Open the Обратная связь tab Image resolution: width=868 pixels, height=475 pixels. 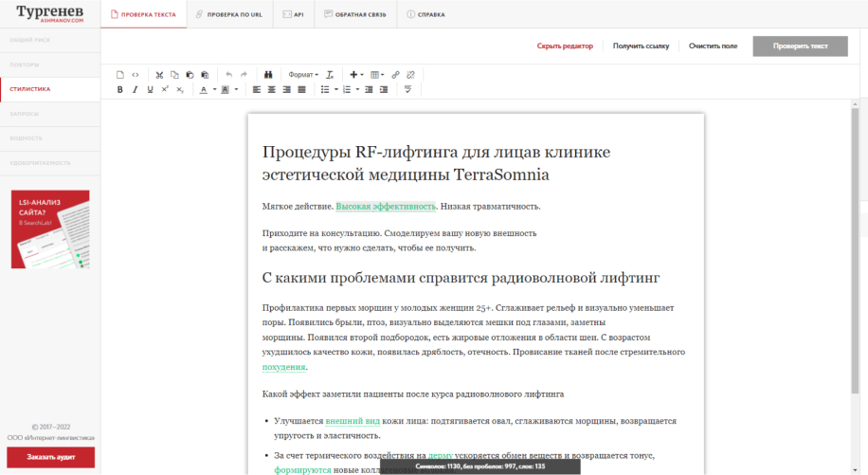(x=355, y=14)
